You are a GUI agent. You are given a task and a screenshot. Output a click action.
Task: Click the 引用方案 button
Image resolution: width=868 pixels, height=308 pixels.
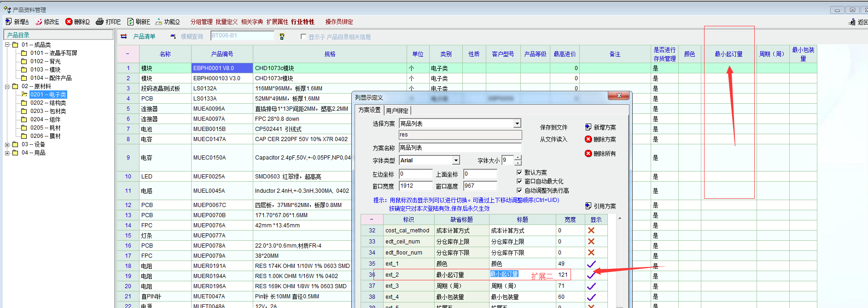[x=604, y=206]
